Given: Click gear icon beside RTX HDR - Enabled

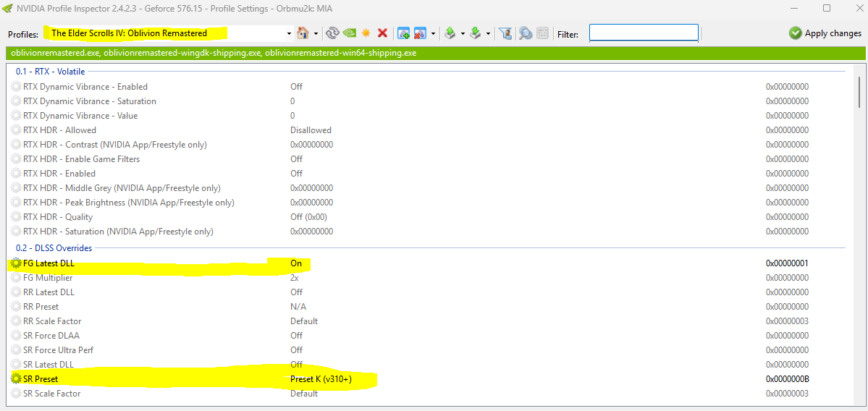Looking at the screenshot, I should [x=16, y=173].
